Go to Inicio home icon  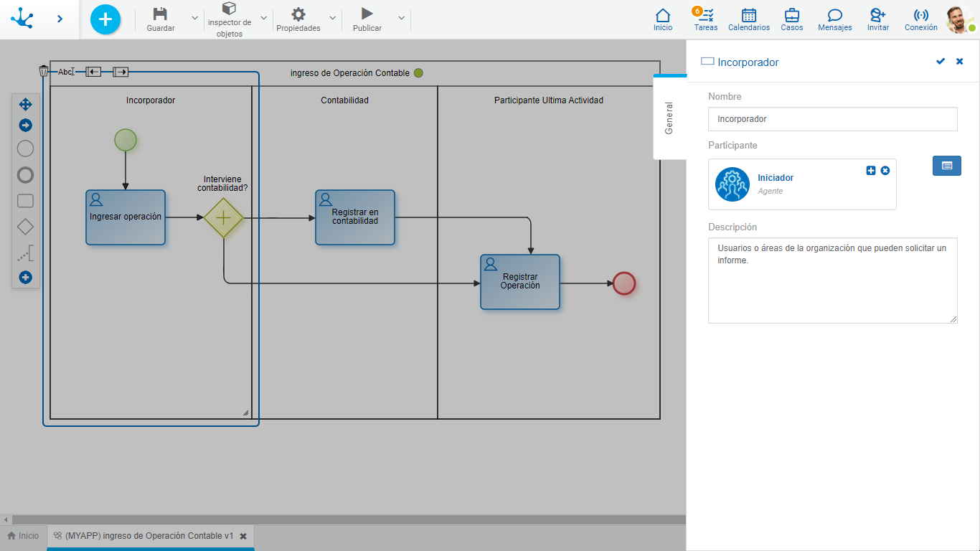tap(663, 20)
